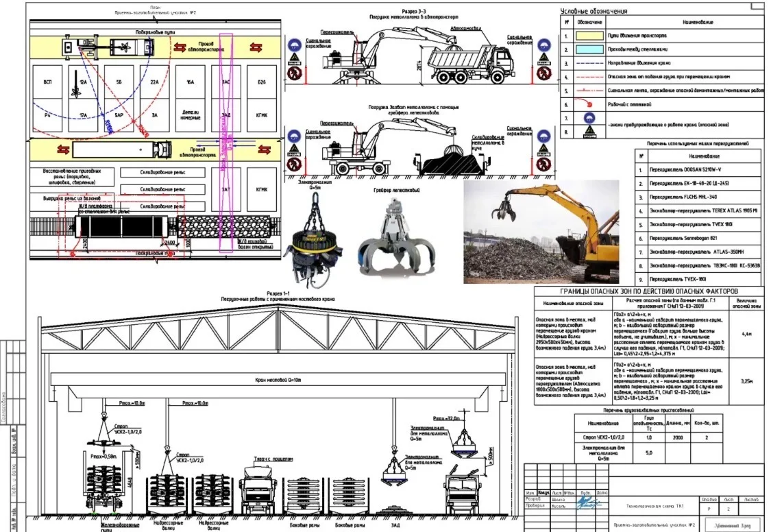771x532 pixels.
Task: Click the 'Кран мостовой Q=10т' bridge crane label
Action: (x=278, y=380)
